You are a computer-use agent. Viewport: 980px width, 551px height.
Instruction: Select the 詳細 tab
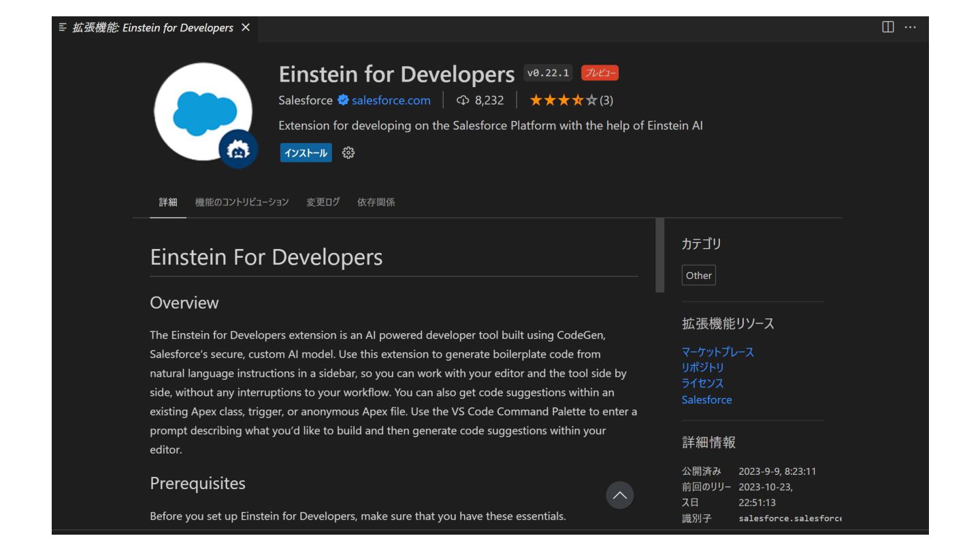click(168, 202)
